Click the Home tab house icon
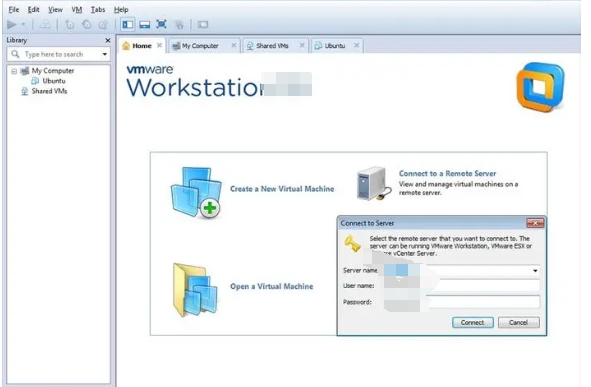This screenshot has width=591, height=387. click(126, 46)
